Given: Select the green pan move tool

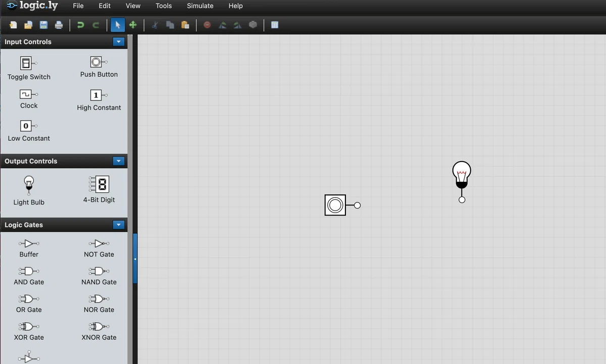Looking at the screenshot, I should pos(133,25).
